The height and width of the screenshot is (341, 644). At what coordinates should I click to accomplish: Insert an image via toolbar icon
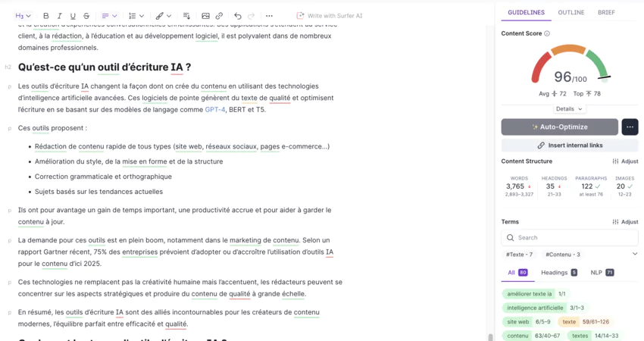(x=206, y=16)
